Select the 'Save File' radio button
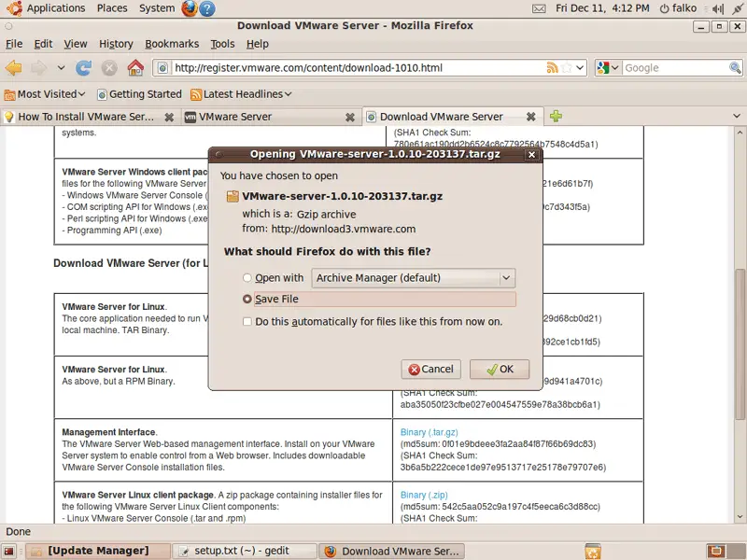Screen dimensions: 747x560 (247, 299)
